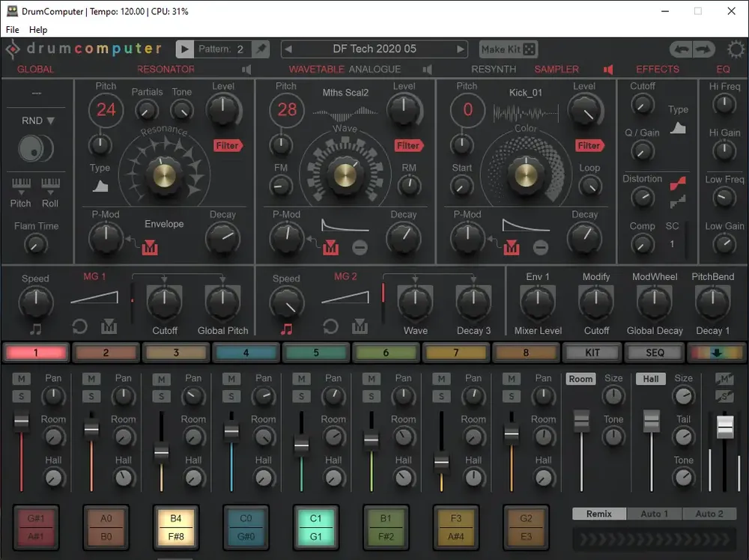Adjust the Room reverb level fader
Viewport: 749px width, 560px height.
581,420
